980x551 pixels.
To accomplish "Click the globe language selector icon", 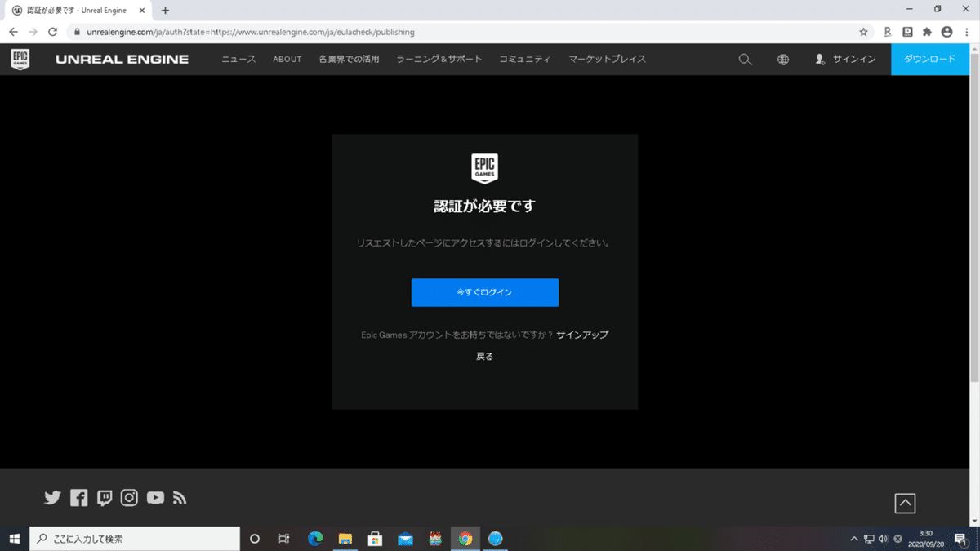I will point(782,59).
